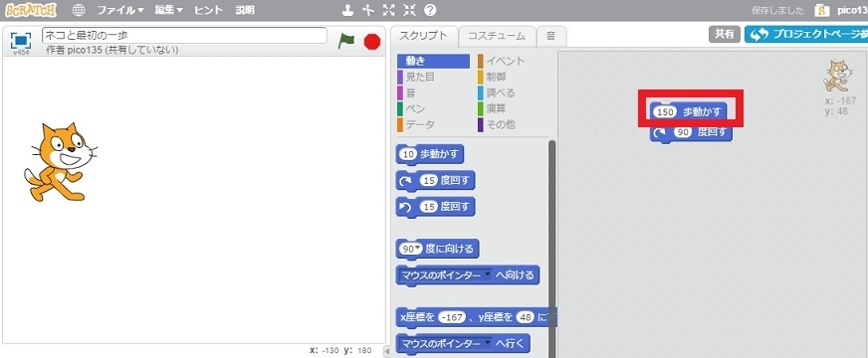Open the 説明 menu item

(245, 10)
